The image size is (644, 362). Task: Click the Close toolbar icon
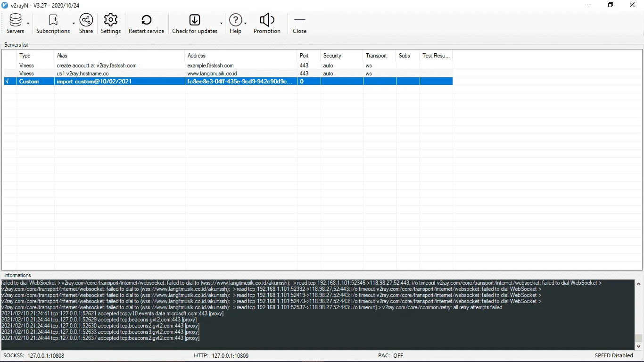300,20
